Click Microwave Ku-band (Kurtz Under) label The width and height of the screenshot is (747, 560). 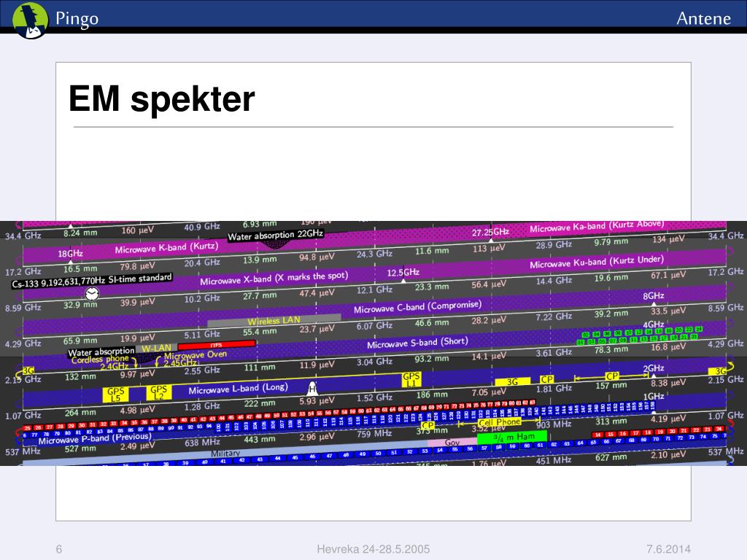pos(597,262)
